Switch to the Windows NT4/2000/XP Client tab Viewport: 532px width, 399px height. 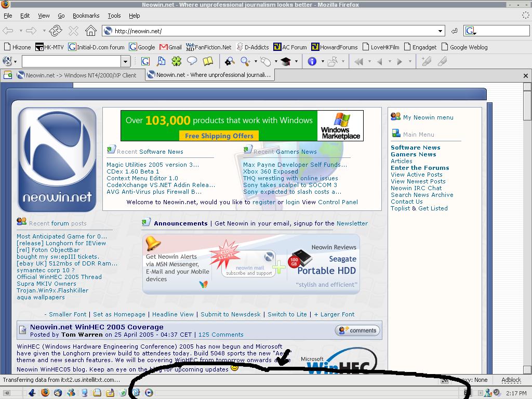tap(78, 75)
